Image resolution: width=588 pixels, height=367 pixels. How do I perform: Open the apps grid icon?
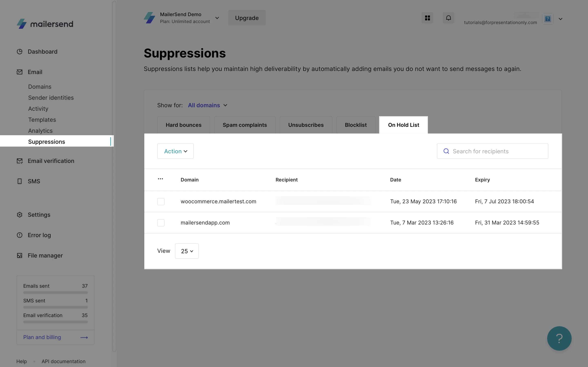427,18
